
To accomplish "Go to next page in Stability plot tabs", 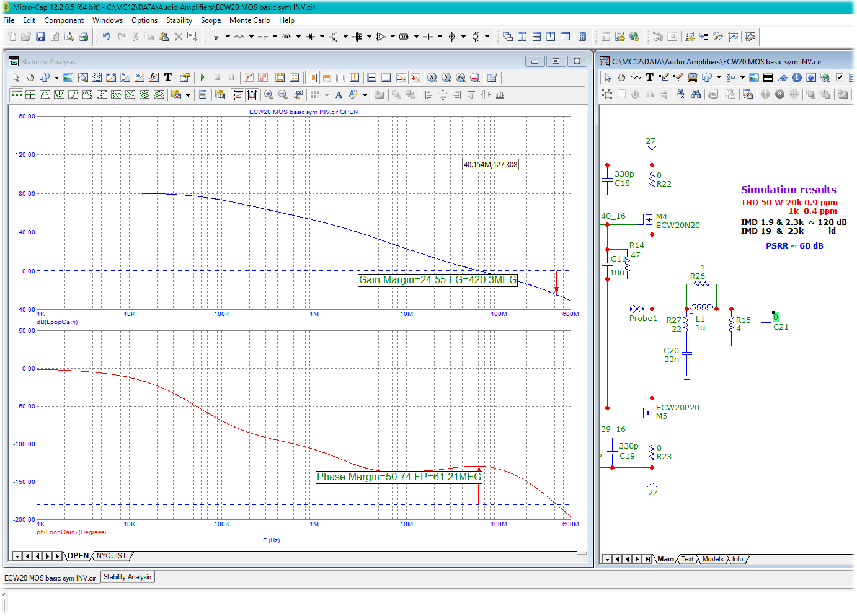I will (x=48, y=556).
